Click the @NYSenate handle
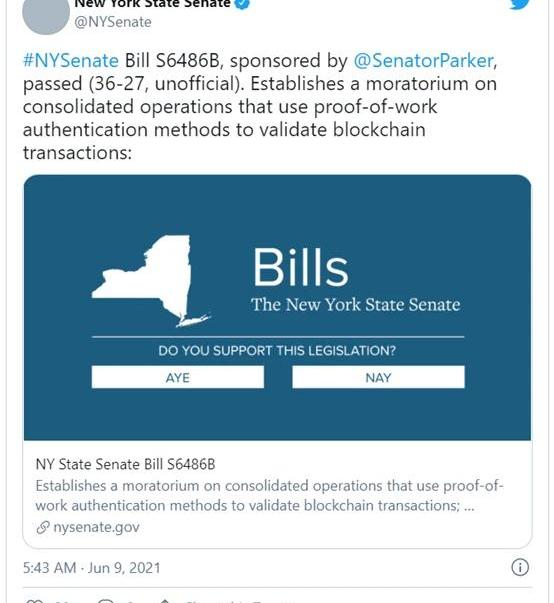This screenshot has height=603, width=554. pyautogui.click(x=113, y=22)
